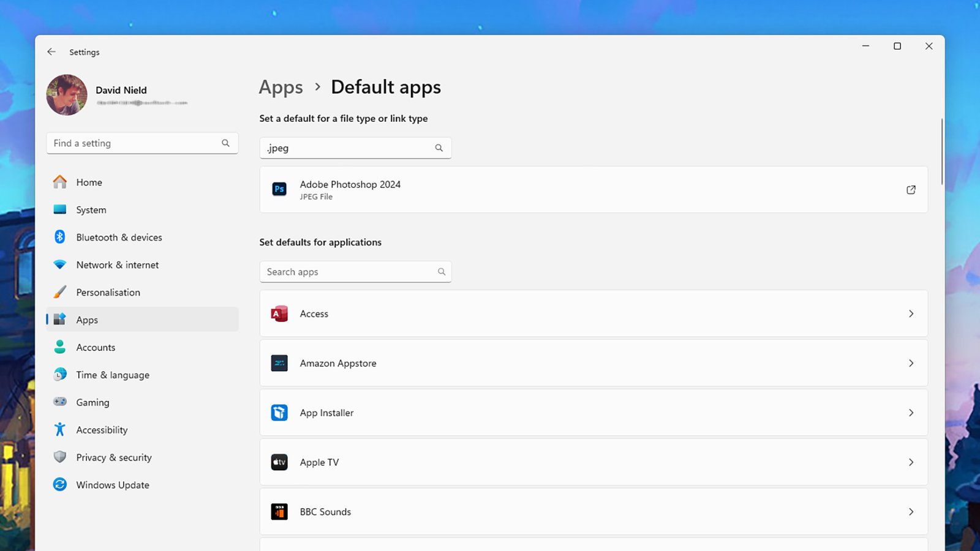This screenshot has height=551, width=980.
Task: Click the BBC Sounds icon
Action: pyautogui.click(x=279, y=512)
